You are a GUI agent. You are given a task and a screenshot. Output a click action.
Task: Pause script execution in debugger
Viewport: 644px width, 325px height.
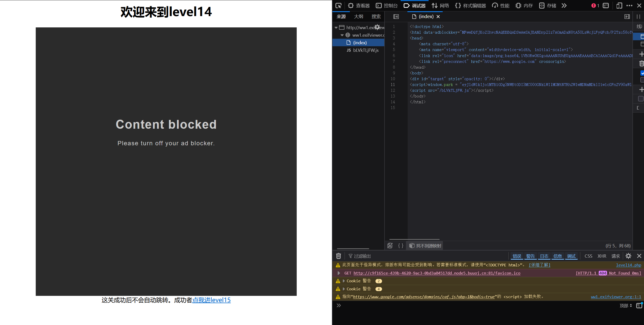(638, 17)
